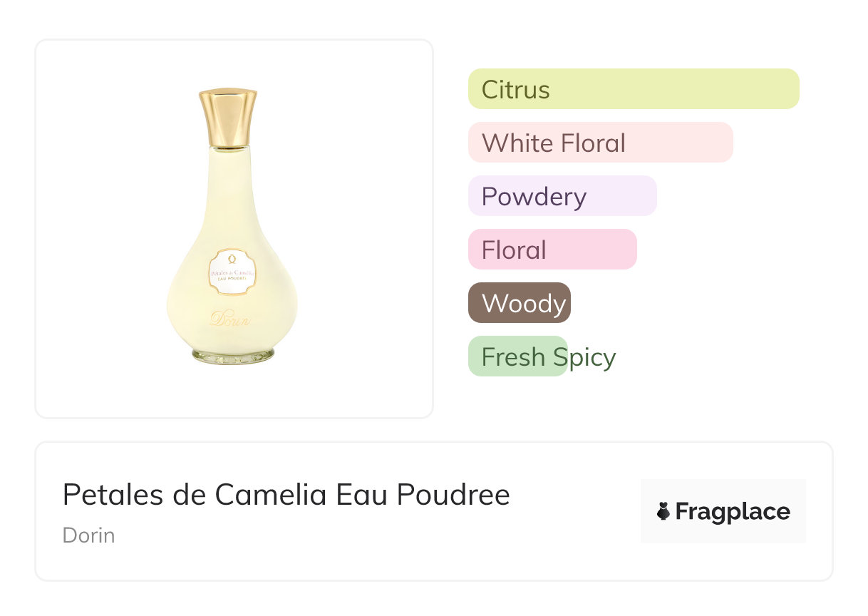Screen dimensions: 868x616
Task: Click the gold cap of the perfume bottle
Action: click(228, 117)
